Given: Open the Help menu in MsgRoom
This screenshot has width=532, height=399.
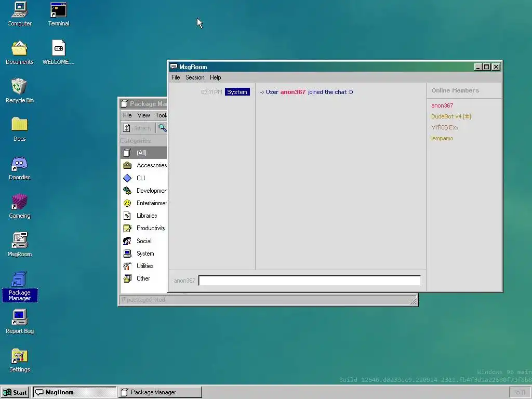Looking at the screenshot, I should tap(215, 77).
